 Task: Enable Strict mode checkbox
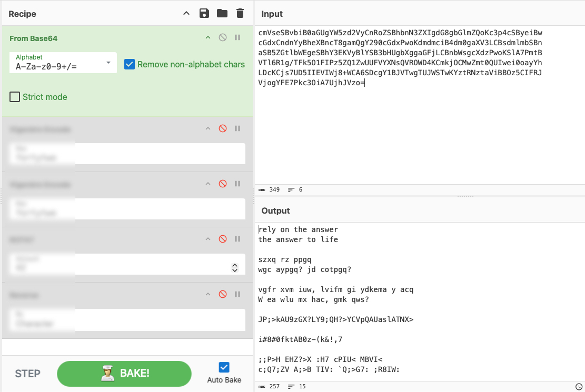click(x=15, y=97)
